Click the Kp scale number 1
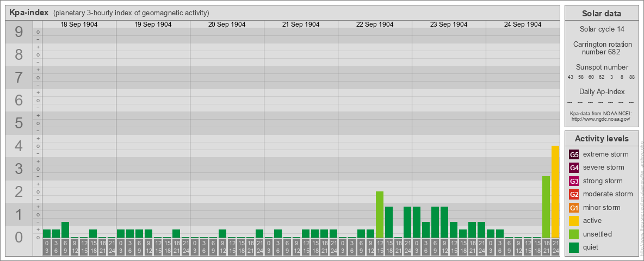This screenshot has width=644, height=261. point(19,214)
